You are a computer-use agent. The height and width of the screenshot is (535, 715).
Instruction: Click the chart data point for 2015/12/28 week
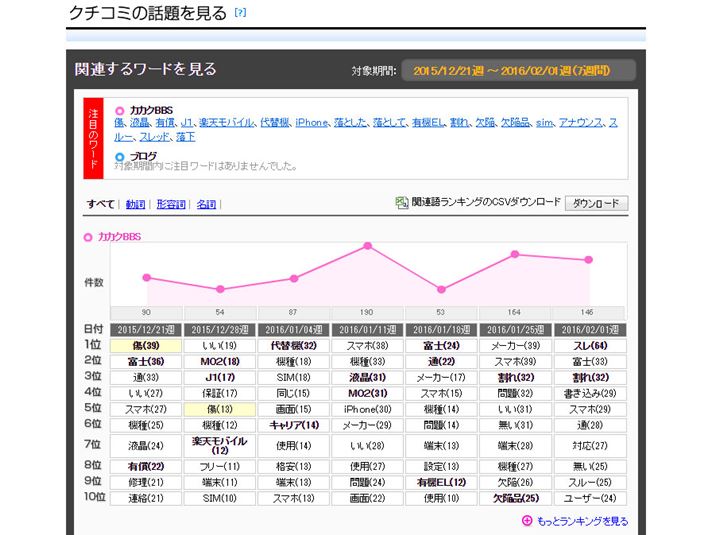tap(220, 289)
